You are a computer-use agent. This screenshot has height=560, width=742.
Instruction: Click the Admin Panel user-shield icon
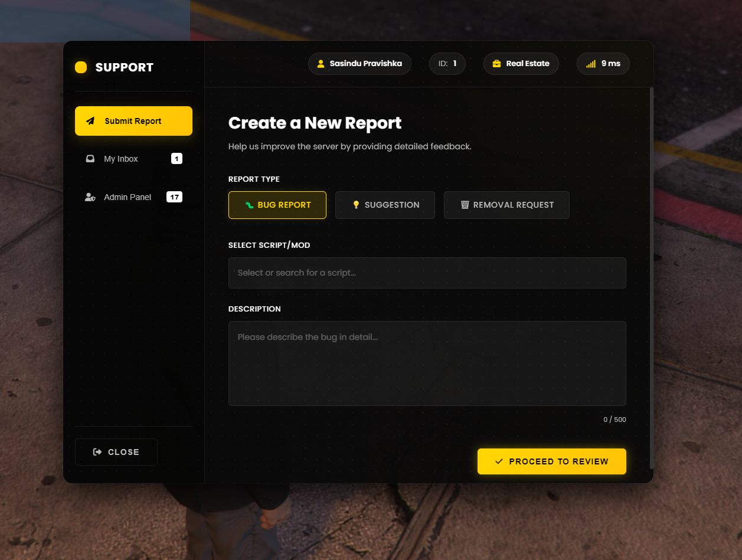90,197
